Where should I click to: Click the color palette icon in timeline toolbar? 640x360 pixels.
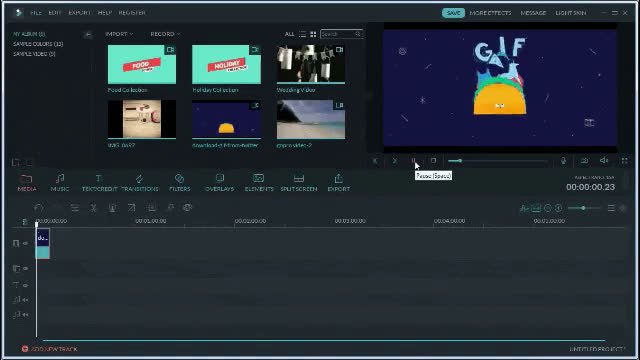[187, 208]
